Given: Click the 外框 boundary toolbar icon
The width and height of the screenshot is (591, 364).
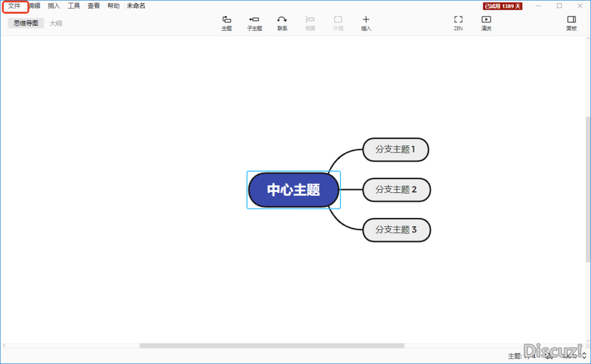Looking at the screenshot, I should click(338, 24).
